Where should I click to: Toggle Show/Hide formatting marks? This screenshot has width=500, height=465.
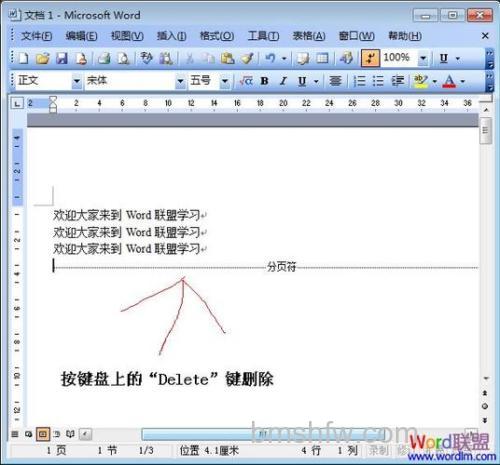[370, 58]
